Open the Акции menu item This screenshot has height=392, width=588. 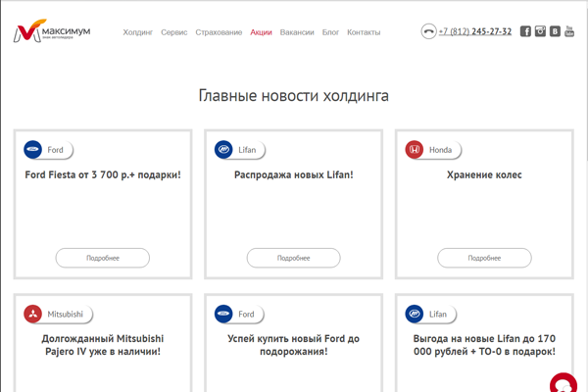pyautogui.click(x=261, y=32)
